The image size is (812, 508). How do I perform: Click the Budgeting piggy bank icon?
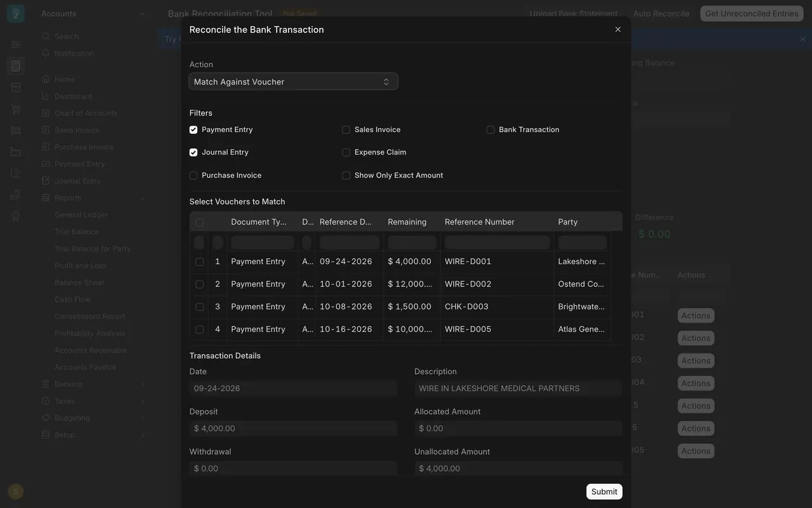coord(46,418)
